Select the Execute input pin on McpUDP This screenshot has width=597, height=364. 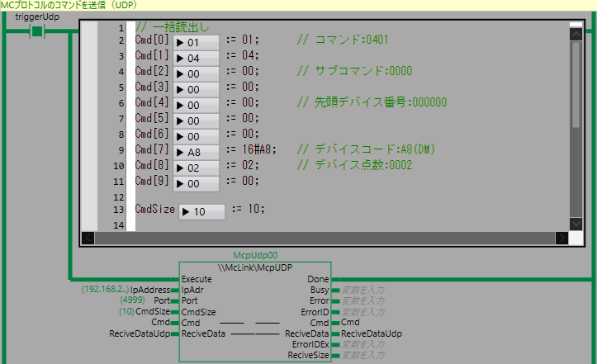tap(196, 280)
